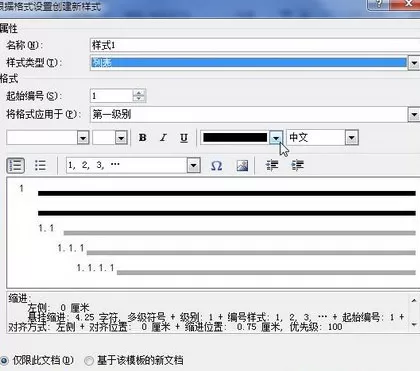Image resolution: width=420 pixels, height=371 pixels.
Task: Select the bulleted list icon
Action: [40, 165]
